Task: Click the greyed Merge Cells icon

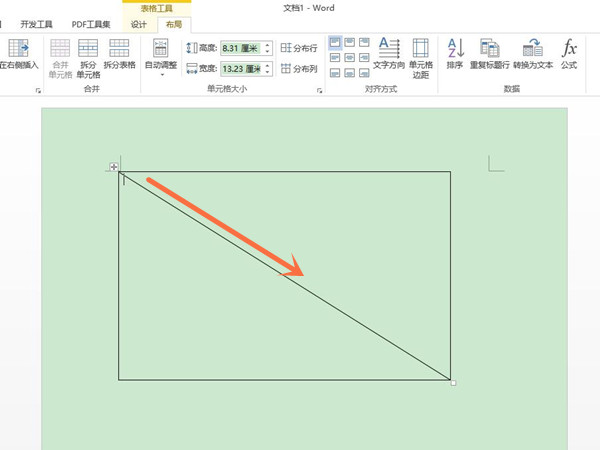Action: click(60, 48)
